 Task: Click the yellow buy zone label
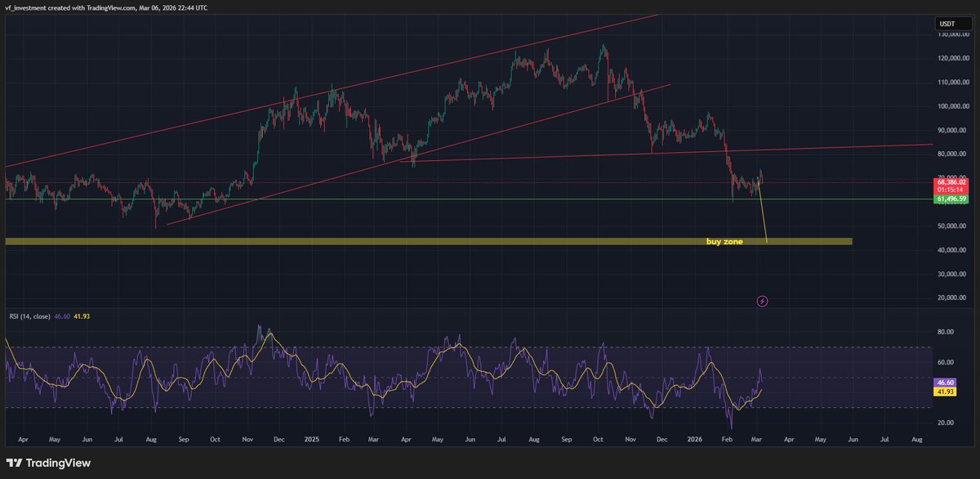click(724, 241)
